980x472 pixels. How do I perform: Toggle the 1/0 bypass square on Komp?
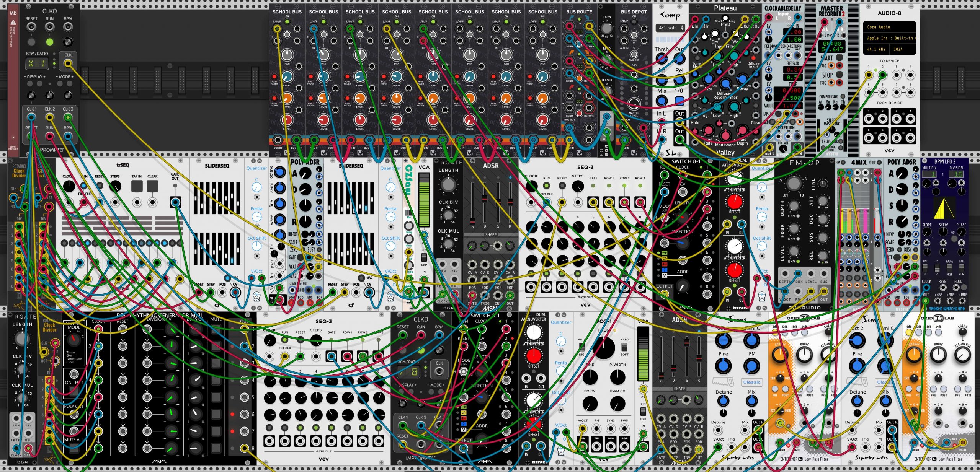click(679, 101)
